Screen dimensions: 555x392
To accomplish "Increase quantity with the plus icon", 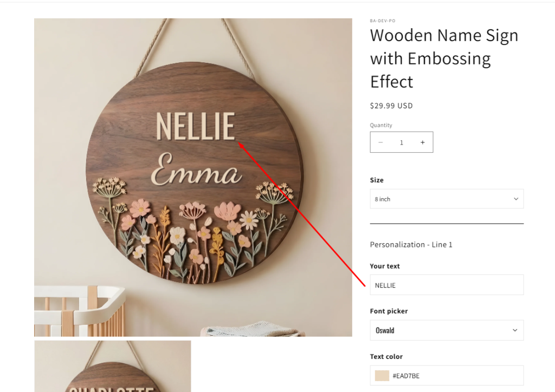I will click(422, 142).
